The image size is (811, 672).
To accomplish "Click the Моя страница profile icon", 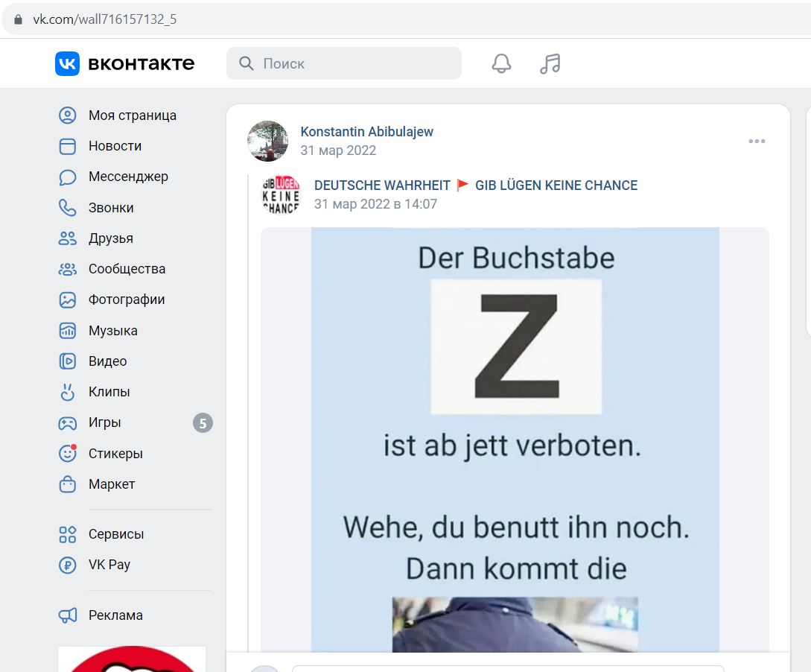I will (x=67, y=115).
